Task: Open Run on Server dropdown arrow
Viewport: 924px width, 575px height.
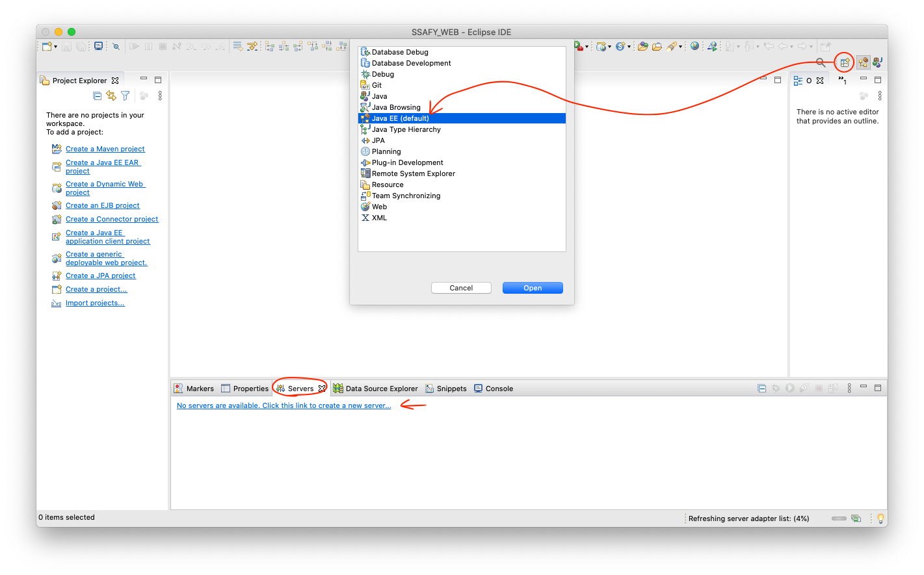Action: pos(587,47)
